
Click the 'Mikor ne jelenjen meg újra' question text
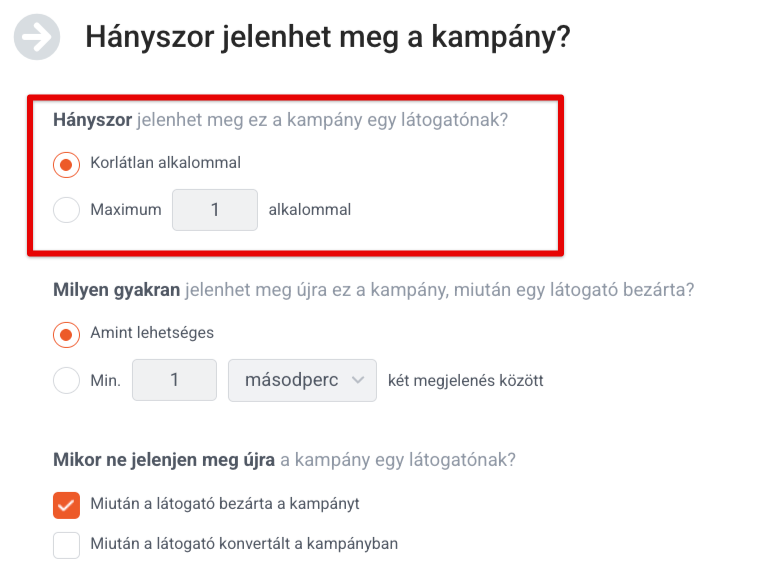(164, 460)
